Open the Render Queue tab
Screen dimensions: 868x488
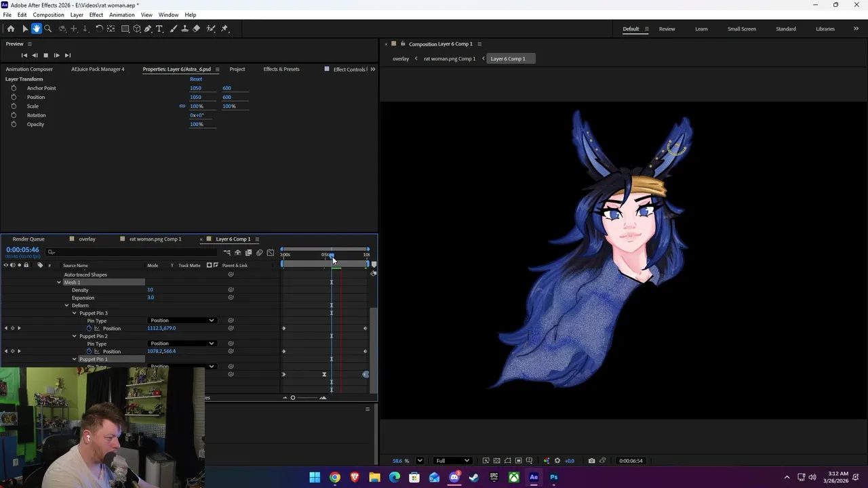coord(28,239)
